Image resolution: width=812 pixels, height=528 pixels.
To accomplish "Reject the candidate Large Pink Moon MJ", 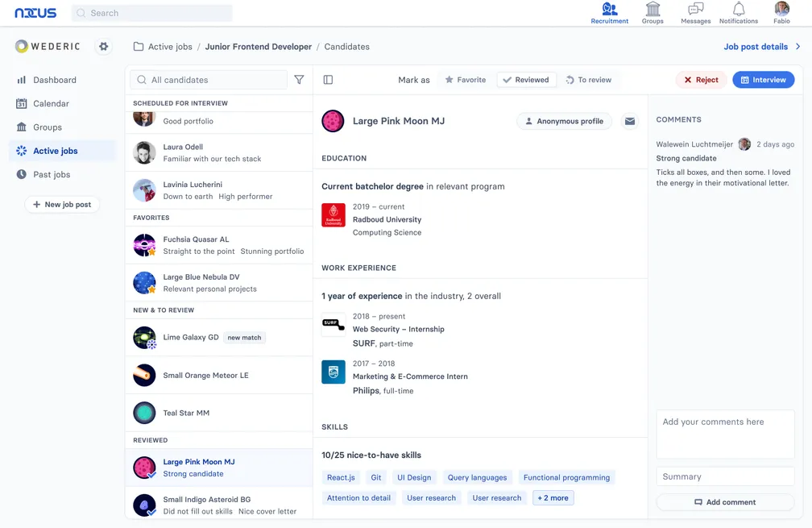I will pos(700,79).
